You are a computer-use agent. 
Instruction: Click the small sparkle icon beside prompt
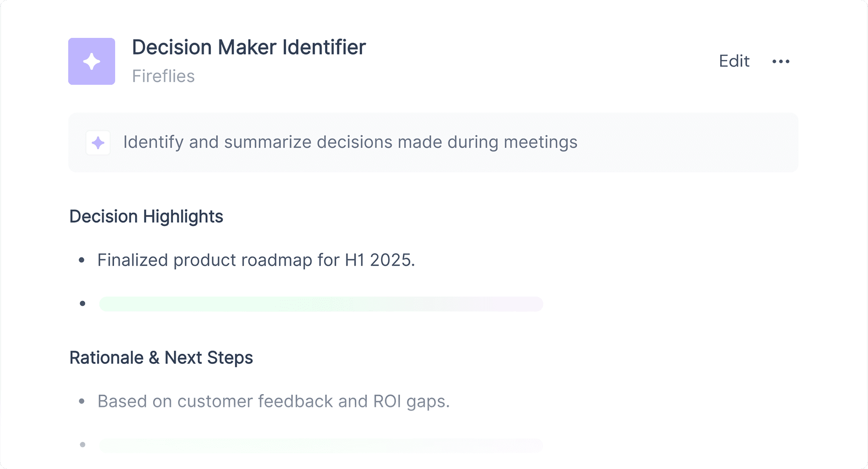[x=98, y=143]
